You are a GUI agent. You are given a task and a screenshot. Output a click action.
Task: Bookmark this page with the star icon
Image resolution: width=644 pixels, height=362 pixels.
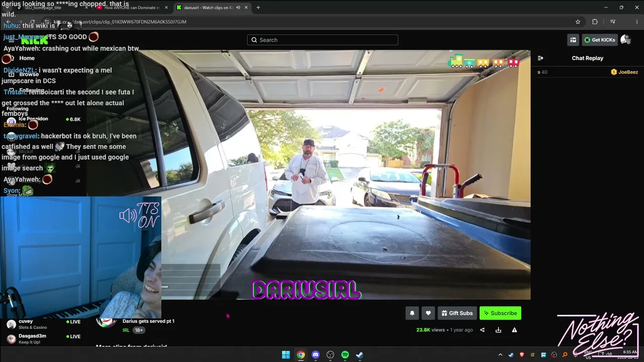[578, 22]
